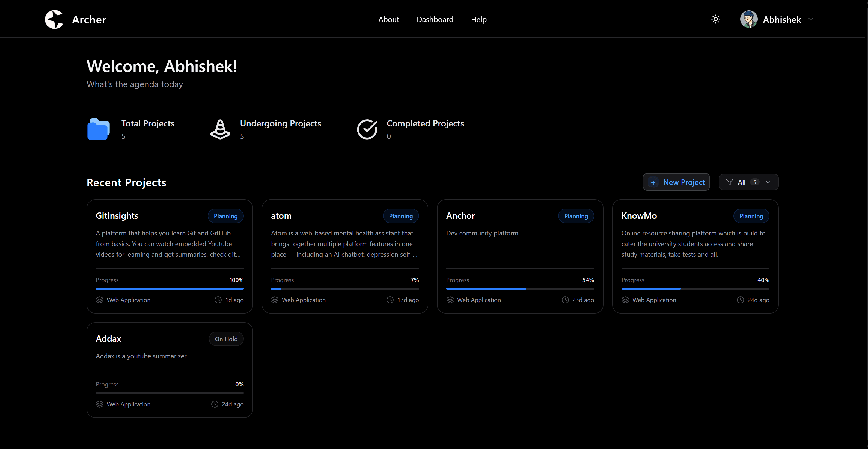Click atom progress bar at 7%
The width and height of the screenshot is (868, 449).
[345, 289]
